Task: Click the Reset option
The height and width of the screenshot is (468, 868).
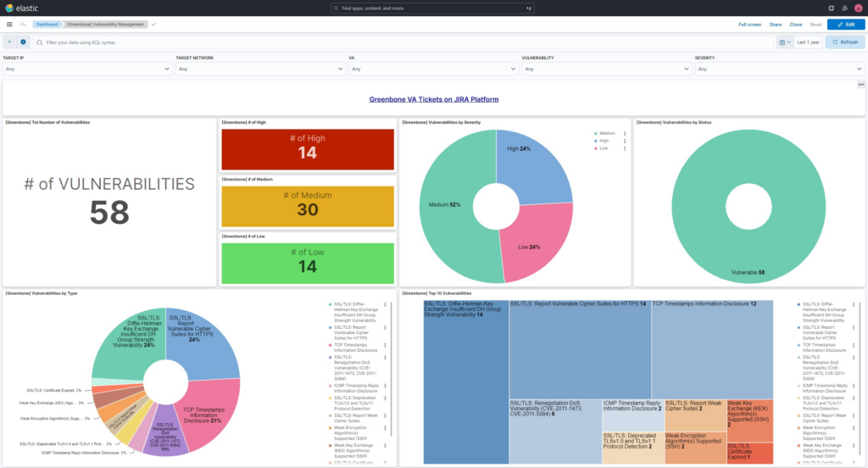Action: [x=815, y=25]
